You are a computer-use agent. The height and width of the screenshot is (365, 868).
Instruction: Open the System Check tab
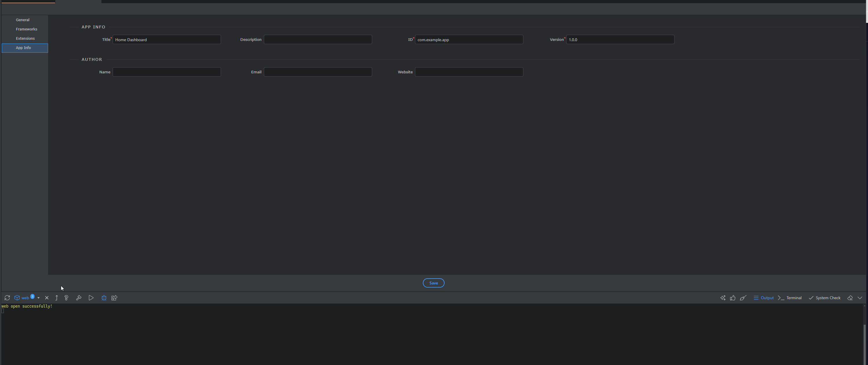coord(825,298)
